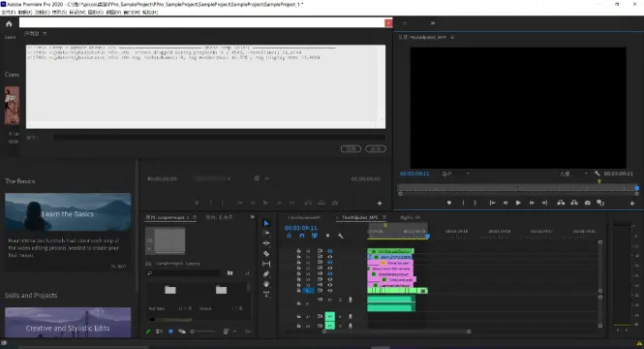This screenshot has width=644, height=349.
Task: Open playback resolution dropdown in Program Monitor
Action: (573, 174)
